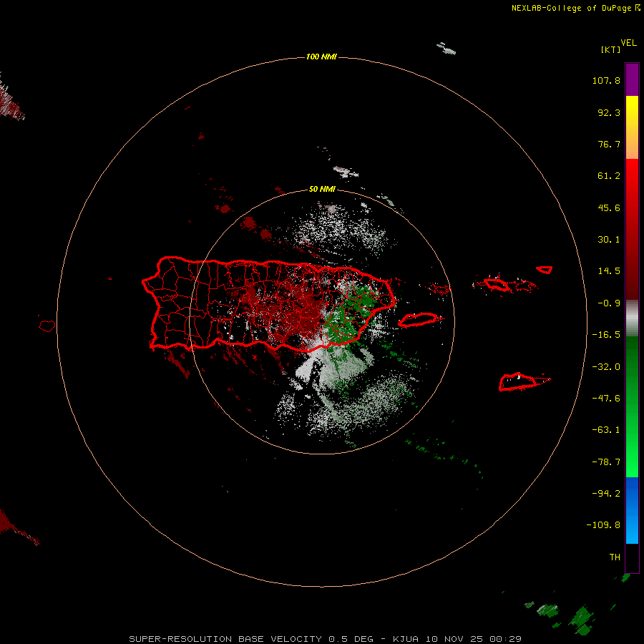Click the [KT] units label
This screenshot has width=644, height=644.
point(611,49)
